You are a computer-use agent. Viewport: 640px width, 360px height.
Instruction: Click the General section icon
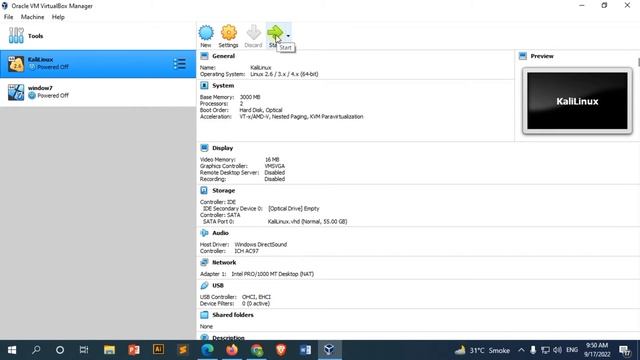(204, 56)
